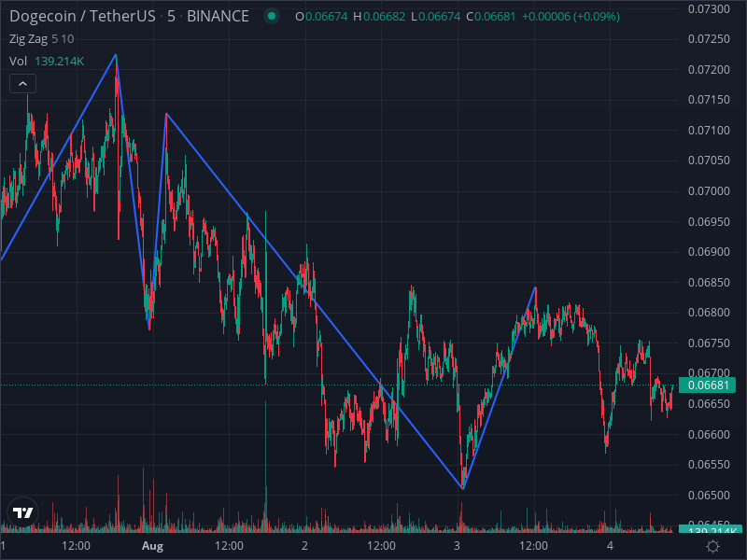
Task: Click the 0.07200 price axis label
Action: 709,69
